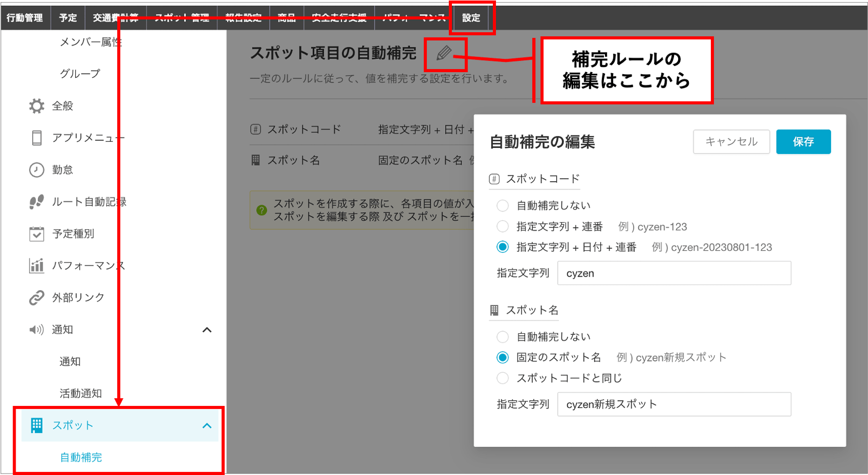Open パフォーマンス via the bar chart icon
Image resolution: width=868 pixels, height=475 pixels.
tap(35, 265)
